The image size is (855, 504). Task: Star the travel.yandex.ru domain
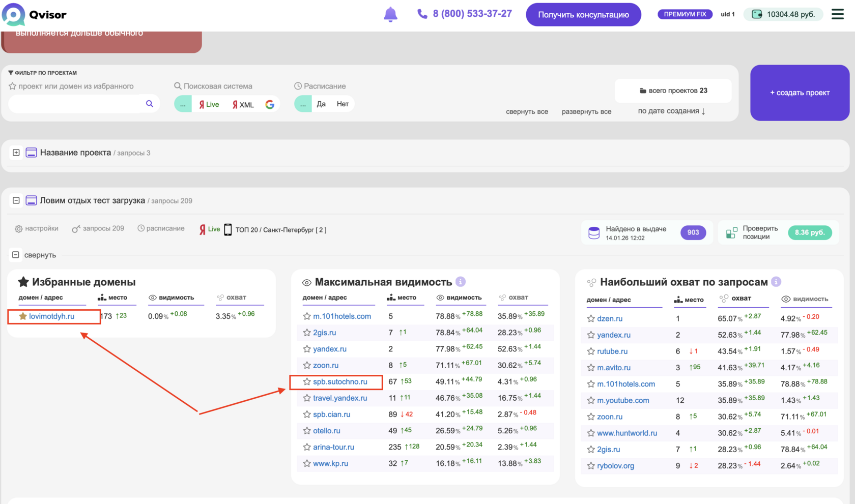(x=307, y=398)
